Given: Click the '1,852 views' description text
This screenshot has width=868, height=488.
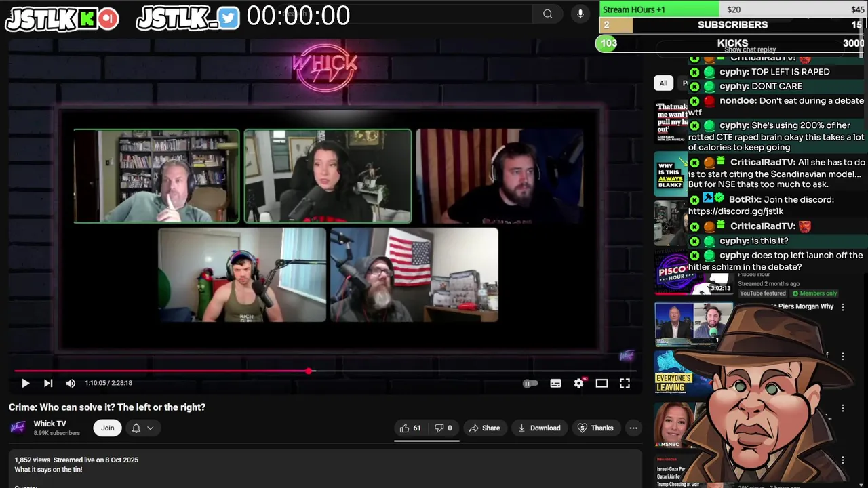Looking at the screenshot, I should pyautogui.click(x=32, y=460).
